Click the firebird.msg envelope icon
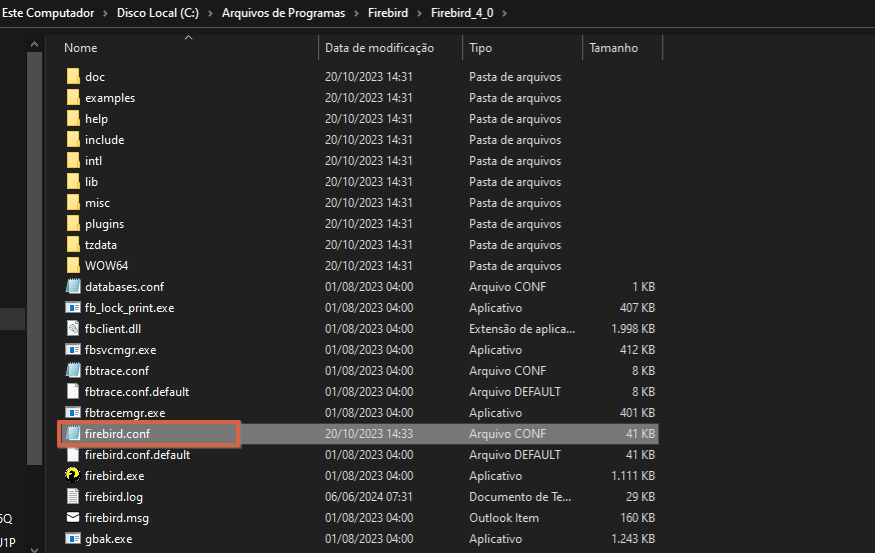Image resolution: width=875 pixels, height=553 pixels. (73, 517)
